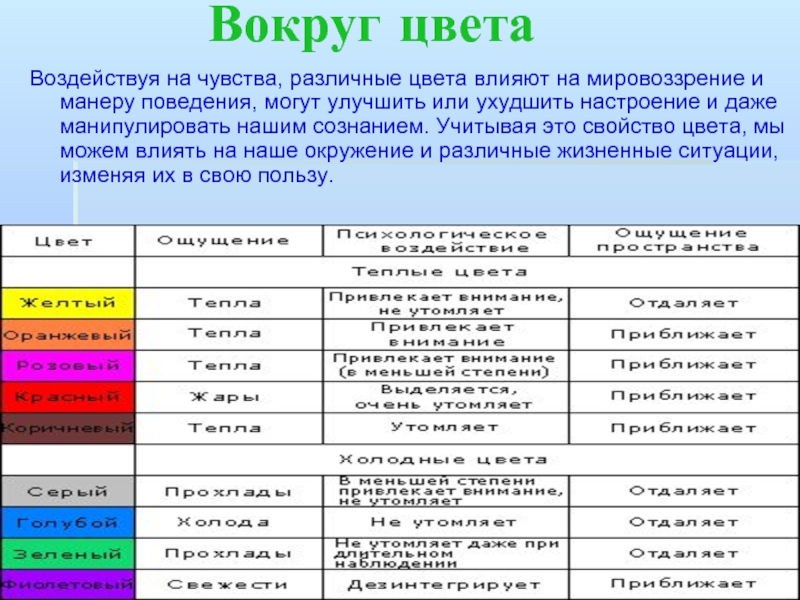
Task: Click the slide title "Вокруг цвета"
Action: click(x=371, y=26)
